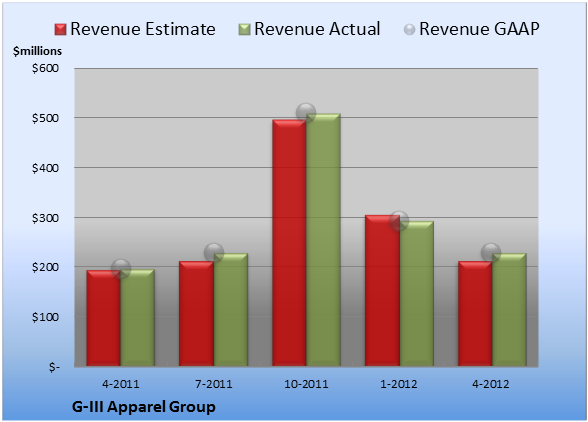Screen dimensions: 588x422
Task: Click the '$200' y-axis label
Action: [x=45, y=267]
